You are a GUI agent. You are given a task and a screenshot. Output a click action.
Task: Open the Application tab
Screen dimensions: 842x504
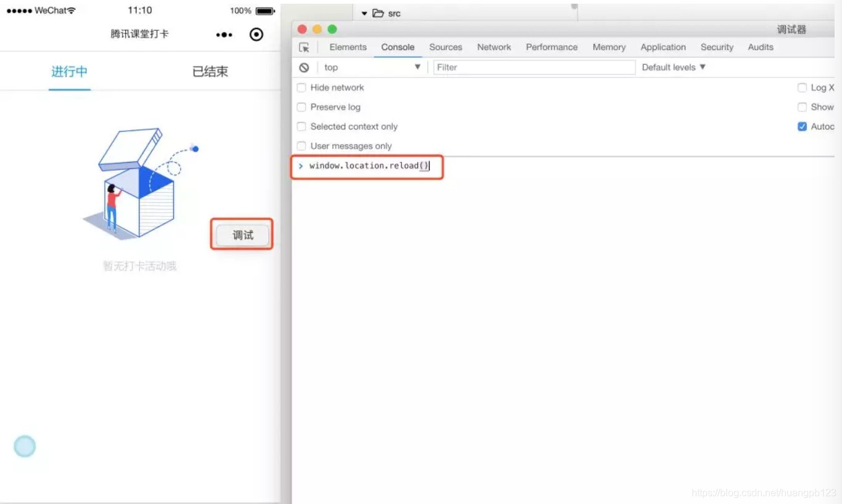[663, 47]
